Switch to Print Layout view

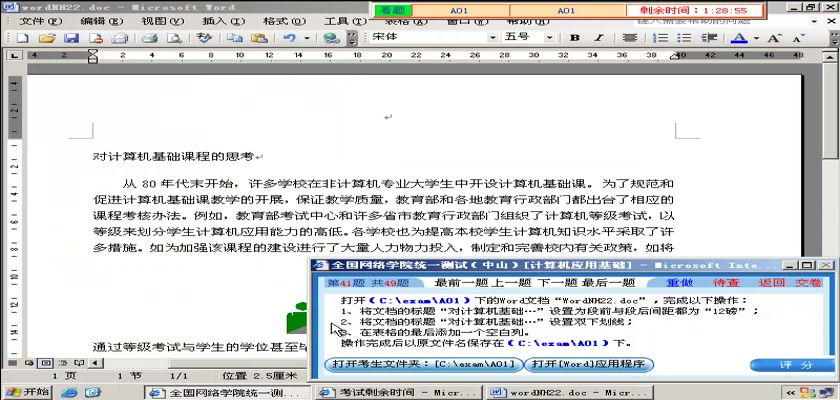[x=46, y=363]
